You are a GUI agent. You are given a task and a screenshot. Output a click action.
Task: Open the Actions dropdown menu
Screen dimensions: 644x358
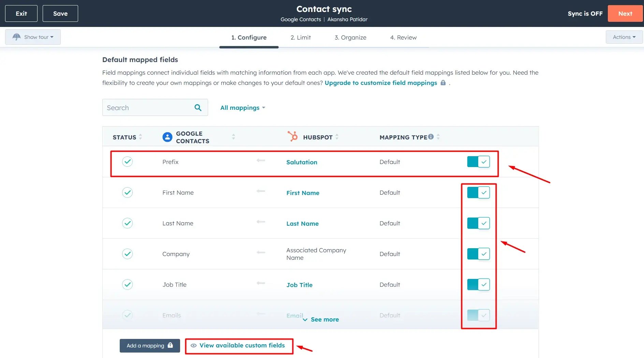(x=624, y=37)
